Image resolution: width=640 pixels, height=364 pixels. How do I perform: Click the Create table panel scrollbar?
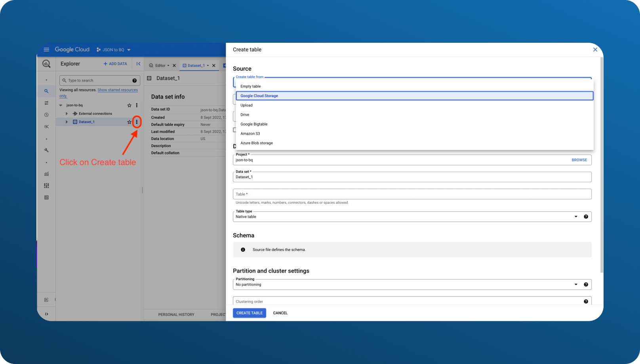[602, 165]
